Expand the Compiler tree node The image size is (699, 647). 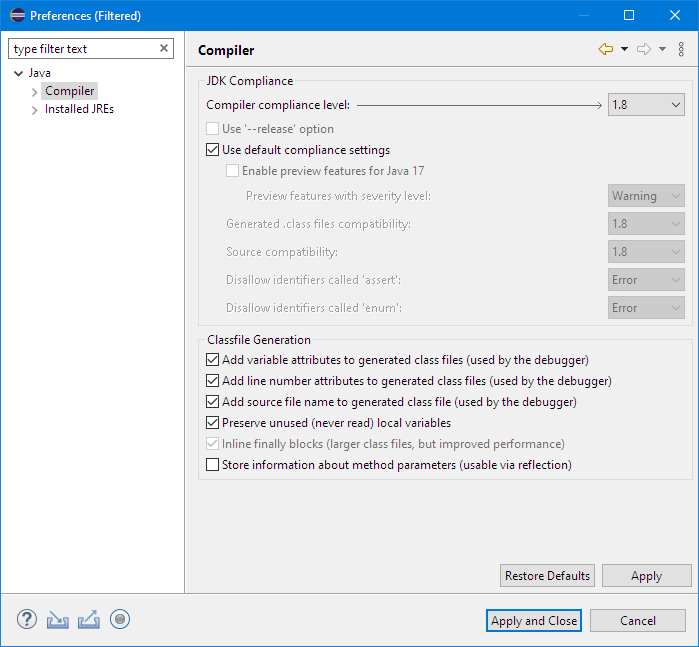pos(35,92)
